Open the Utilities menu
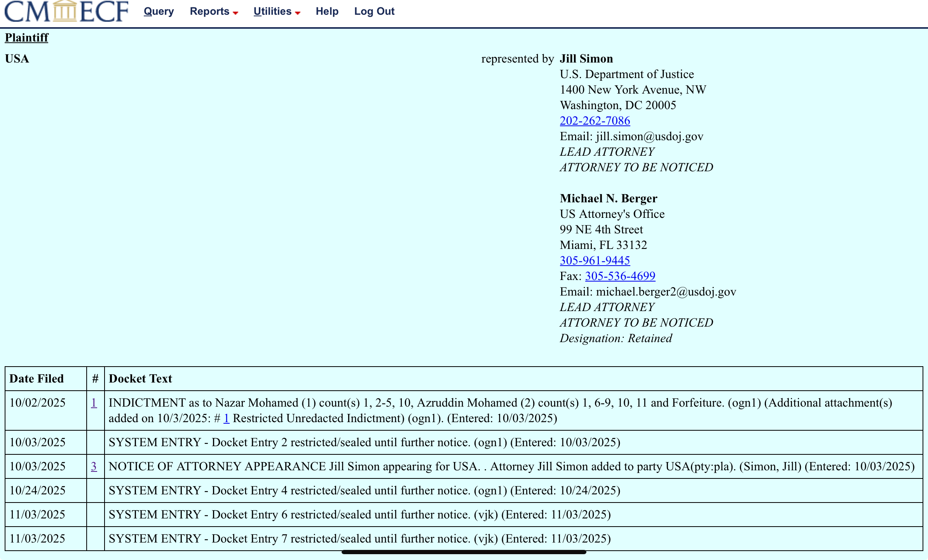The height and width of the screenshot is (560, 928). (x=272, y=12)
